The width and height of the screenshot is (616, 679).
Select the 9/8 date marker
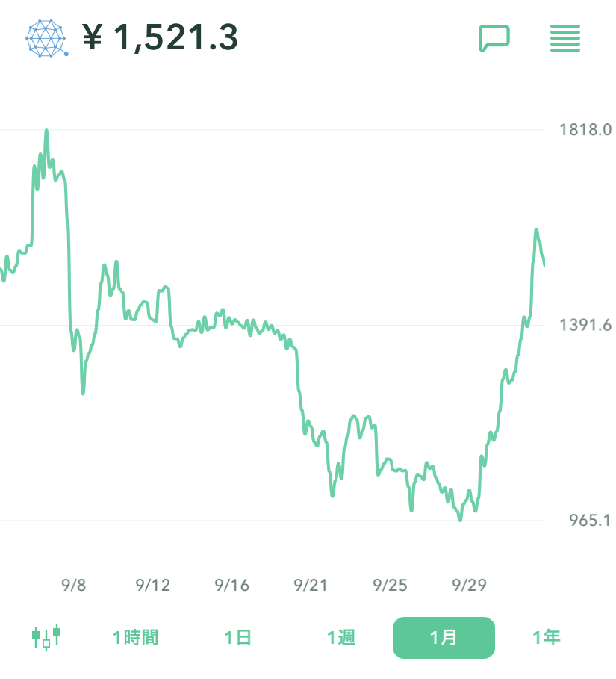click(x=73, y=585)
